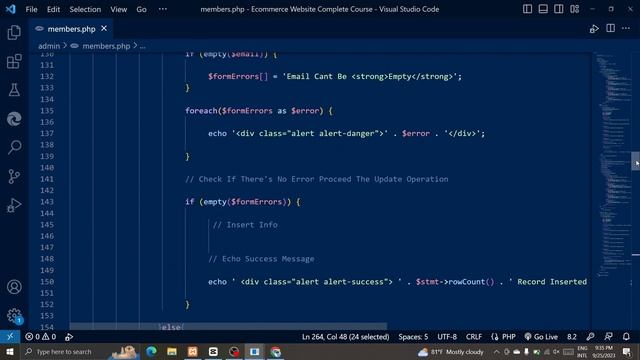This screenshot has width=640, height=360.
Task: Click the key icon in status bar
Action: click(x=590, y=337)
